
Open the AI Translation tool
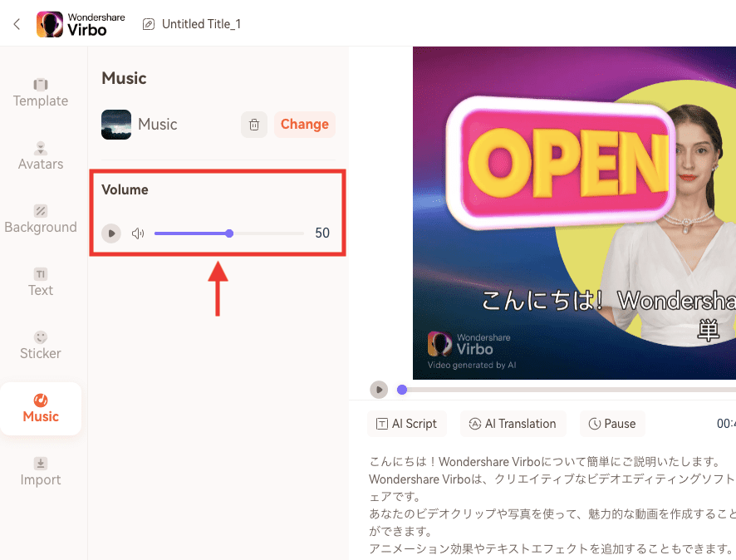(x=513, y=424)
